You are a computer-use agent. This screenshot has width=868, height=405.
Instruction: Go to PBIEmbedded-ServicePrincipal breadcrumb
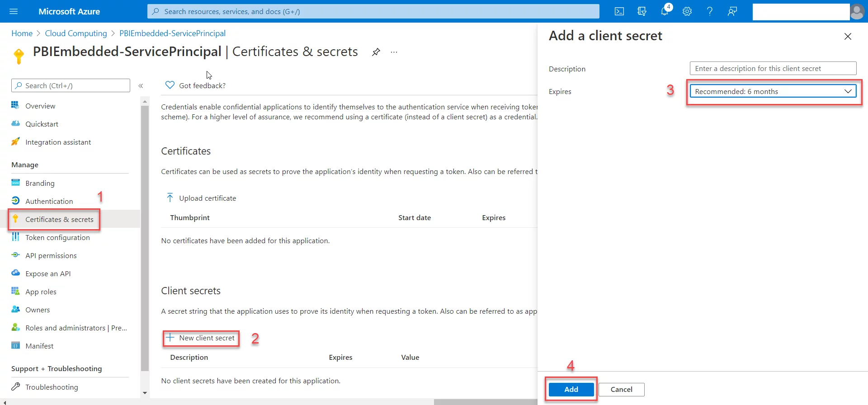click(x=172, y=33)
